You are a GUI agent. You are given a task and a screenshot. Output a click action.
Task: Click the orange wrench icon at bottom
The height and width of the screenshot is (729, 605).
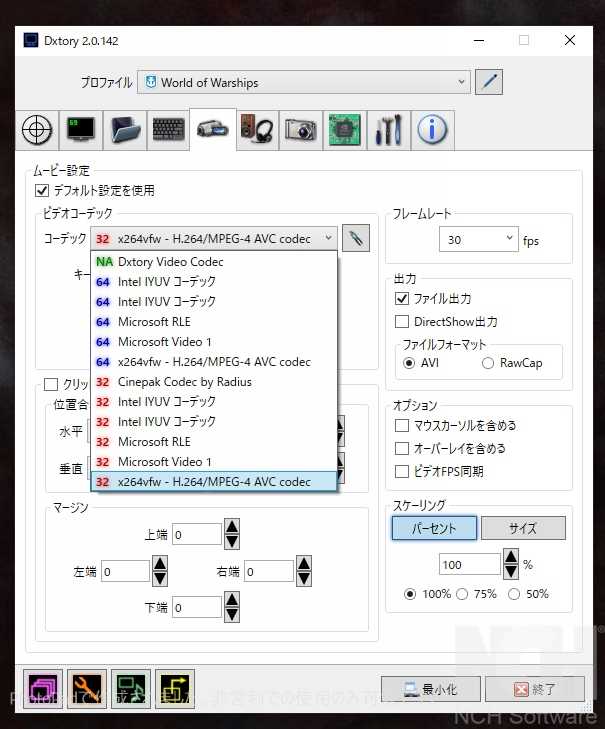[x=87, y=689]
